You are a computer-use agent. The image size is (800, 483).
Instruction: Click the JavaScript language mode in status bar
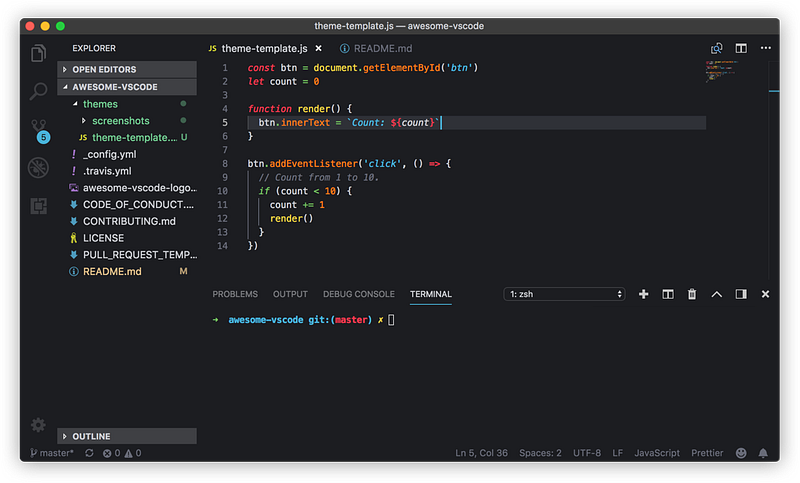(x=657, y=453)
